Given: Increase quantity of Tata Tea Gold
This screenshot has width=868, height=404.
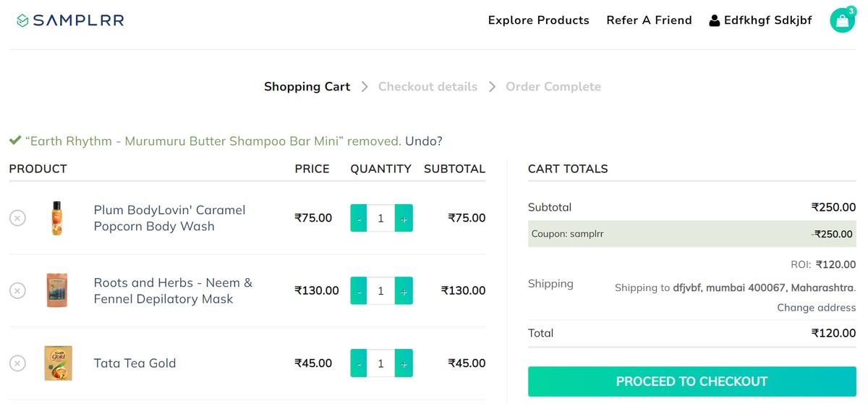Looking at the screenshot, I should pyautogui.click(x=404, y=363).
